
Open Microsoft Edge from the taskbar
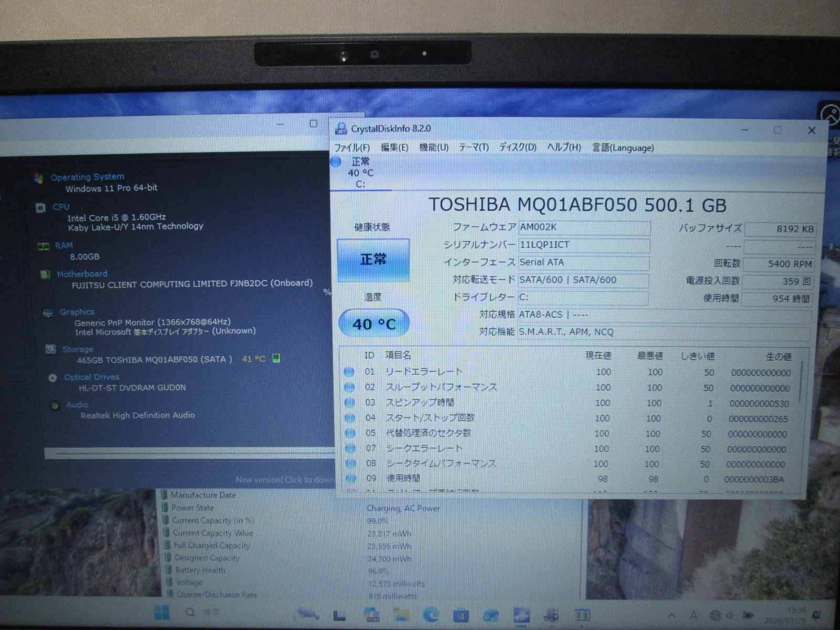point(432,614)
